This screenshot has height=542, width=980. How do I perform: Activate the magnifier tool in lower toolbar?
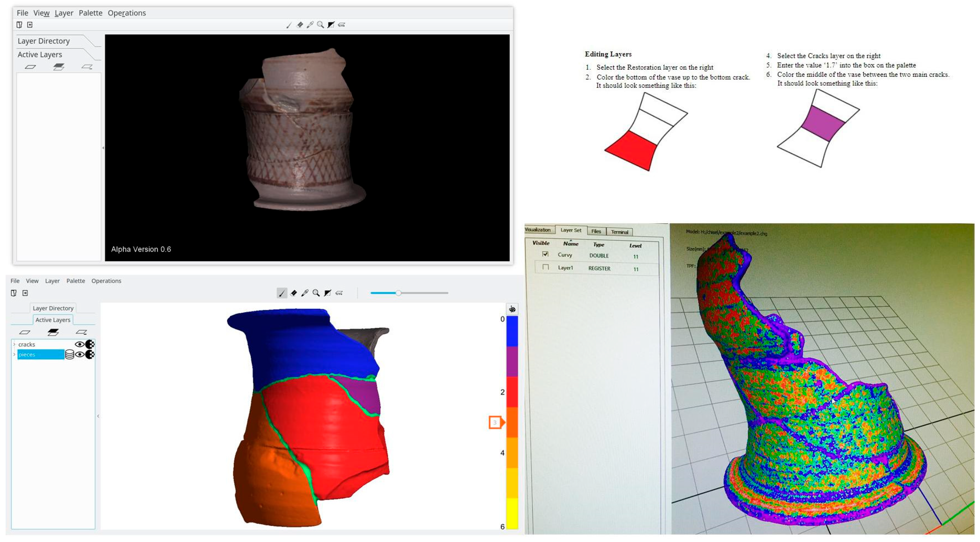click(x=316, y=293)
